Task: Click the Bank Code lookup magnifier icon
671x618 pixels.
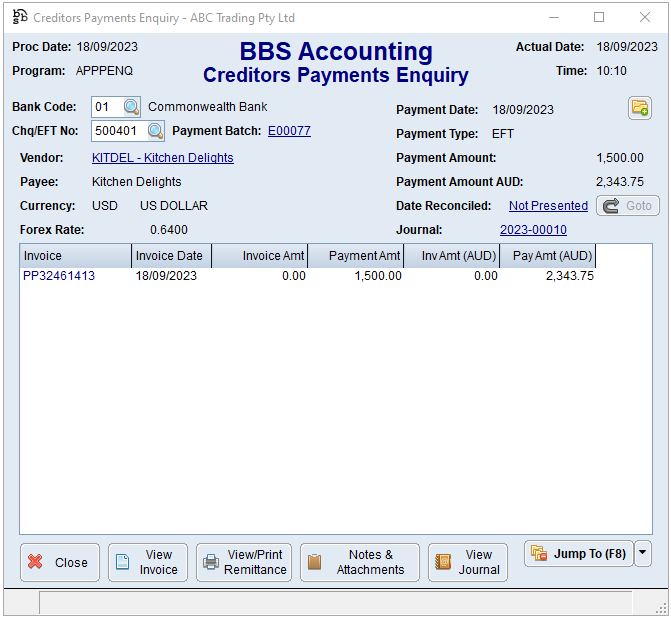Action: coord(132,107)
